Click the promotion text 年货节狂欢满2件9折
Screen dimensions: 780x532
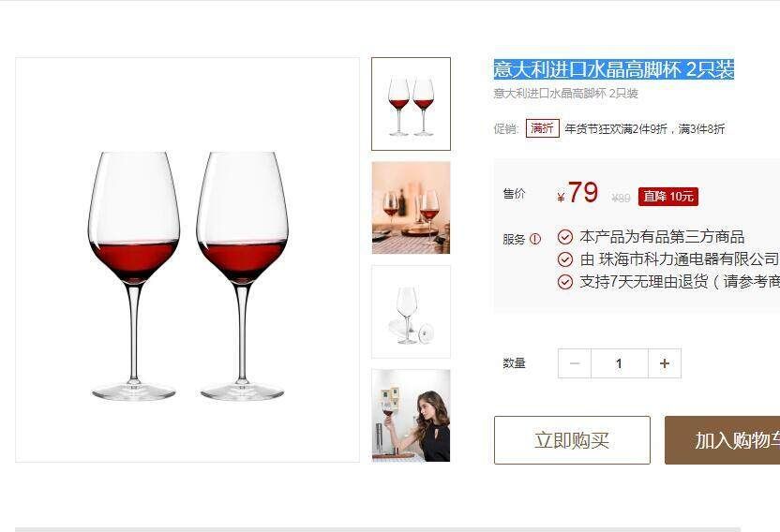[x=616, y=128]
